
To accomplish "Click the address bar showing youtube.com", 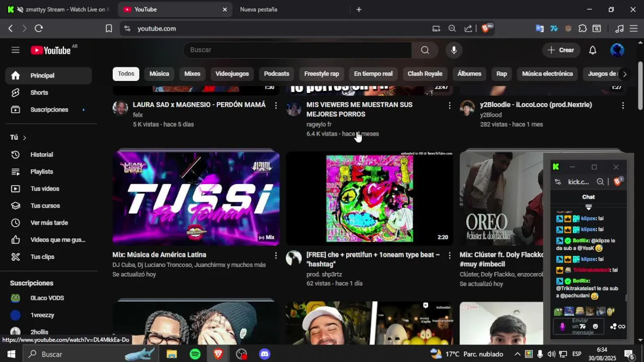I will (x=278, y=29).
